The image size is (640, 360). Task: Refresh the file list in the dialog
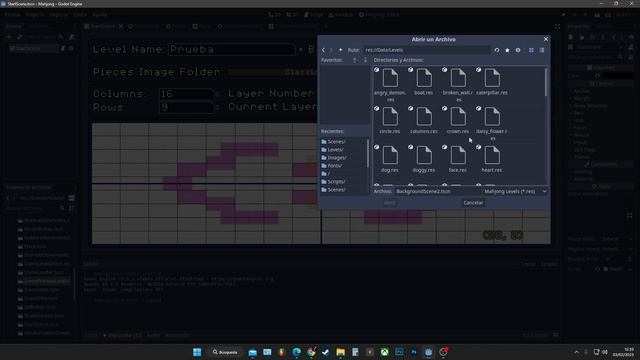(497, 50)
